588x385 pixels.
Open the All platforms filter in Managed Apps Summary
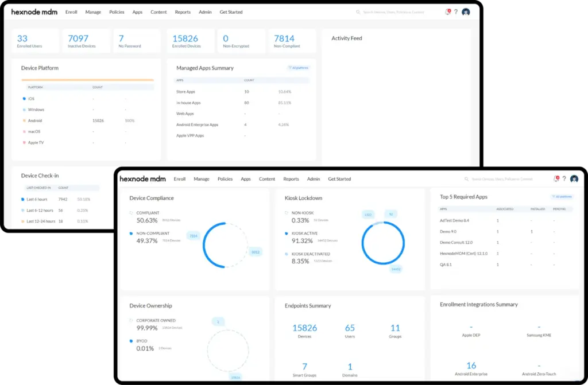297,67
